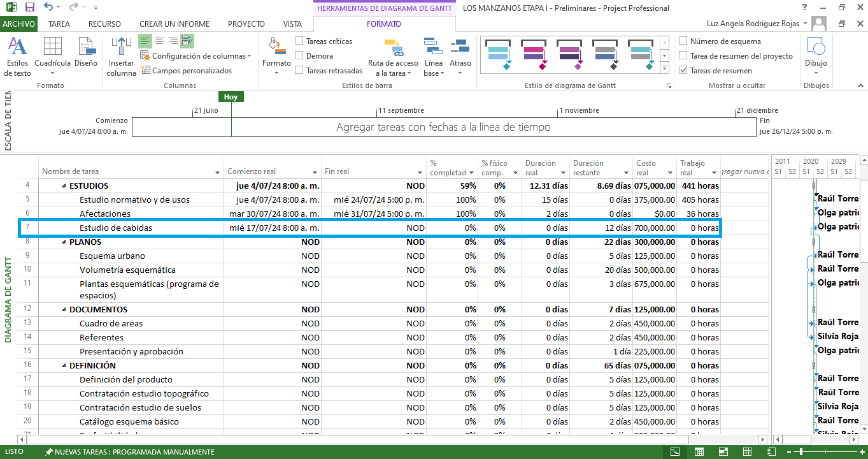Open the Nombre de tarea column filter

pyautogui.click(x=217, y=173)
